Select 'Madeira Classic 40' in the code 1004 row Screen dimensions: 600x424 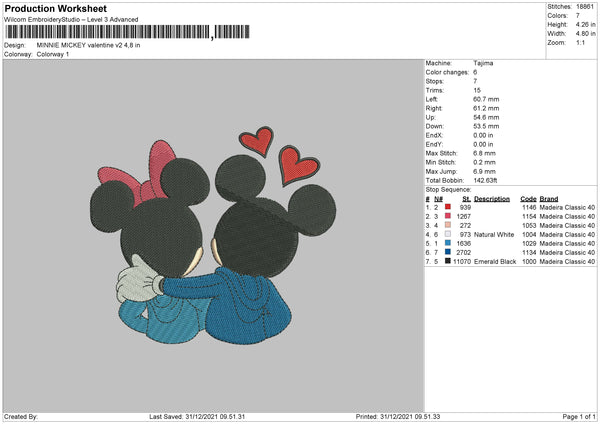pos(567,235)
